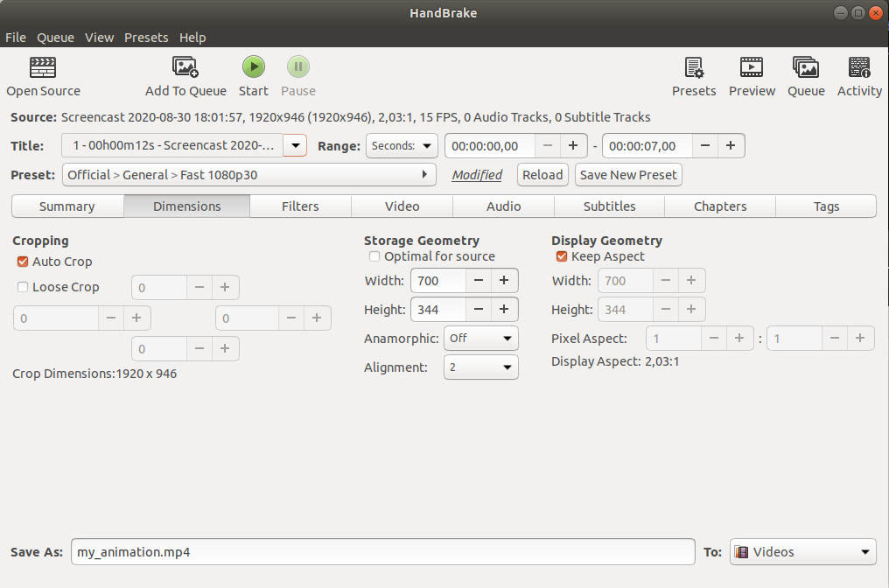The width and height of the screenshot is (889, 588).
Task: Increase bottom crop value with plus
Action: coord(225,349)
